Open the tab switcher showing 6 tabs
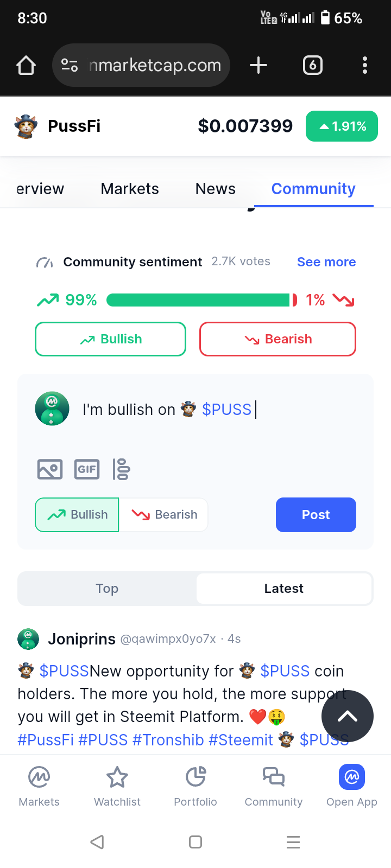Screen dimensions: 391x868 coord(312,65)
